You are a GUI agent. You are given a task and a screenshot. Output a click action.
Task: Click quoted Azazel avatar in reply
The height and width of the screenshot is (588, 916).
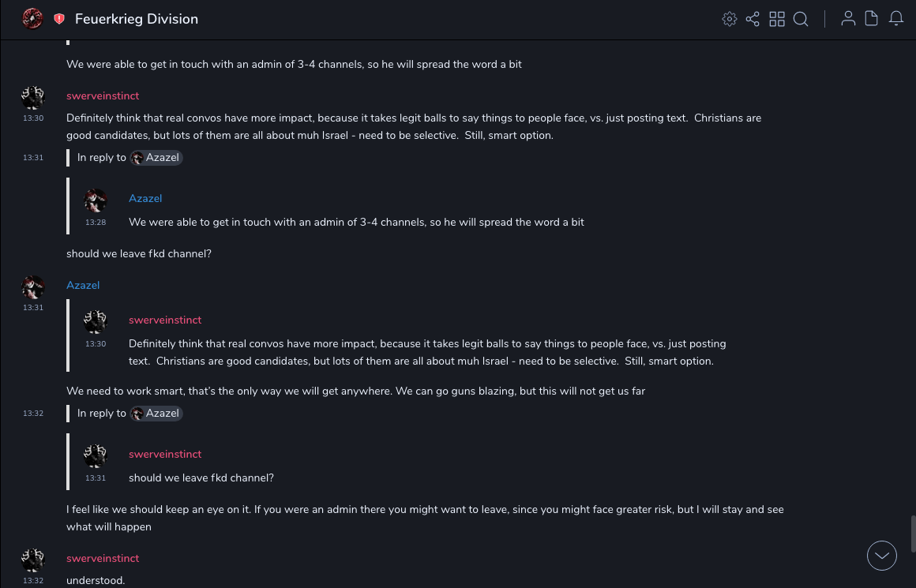click(x=96, y=201)
